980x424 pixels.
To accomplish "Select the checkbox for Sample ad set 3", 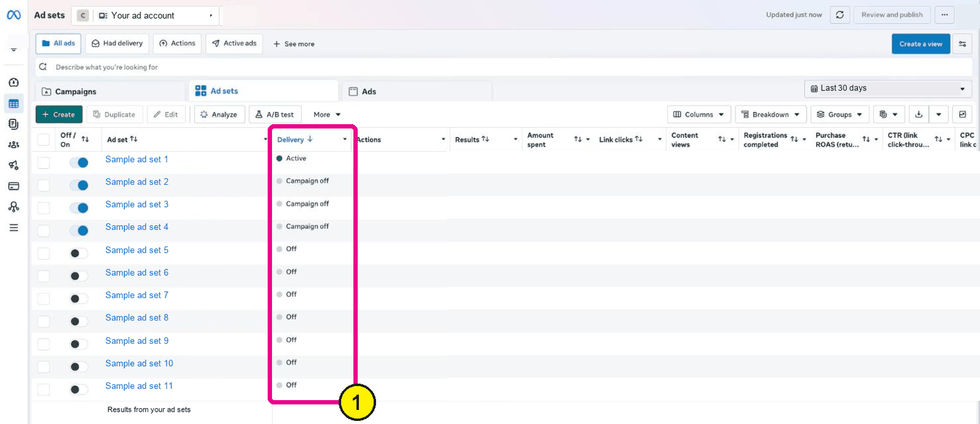I will 43,208.
